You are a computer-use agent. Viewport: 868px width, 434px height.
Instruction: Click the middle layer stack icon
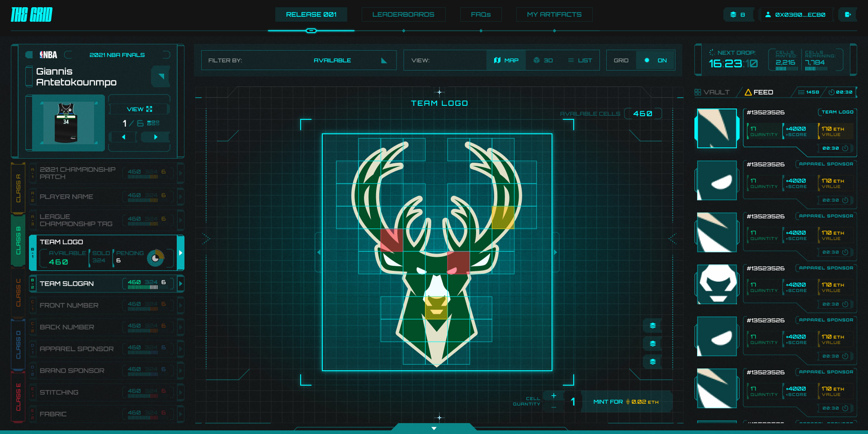pyautogui.click(x=652, y=344)
